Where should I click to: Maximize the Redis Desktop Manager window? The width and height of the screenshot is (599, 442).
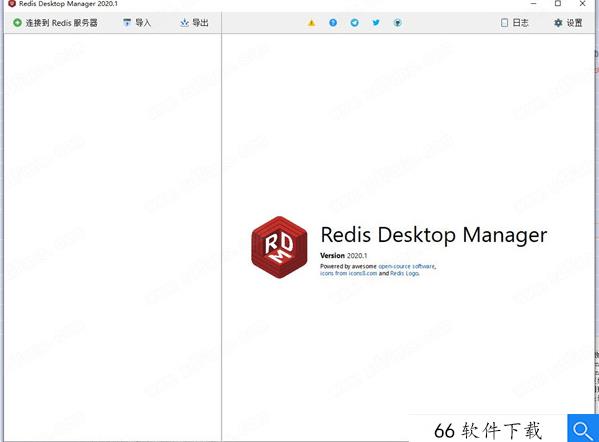[x=558, y=3]
